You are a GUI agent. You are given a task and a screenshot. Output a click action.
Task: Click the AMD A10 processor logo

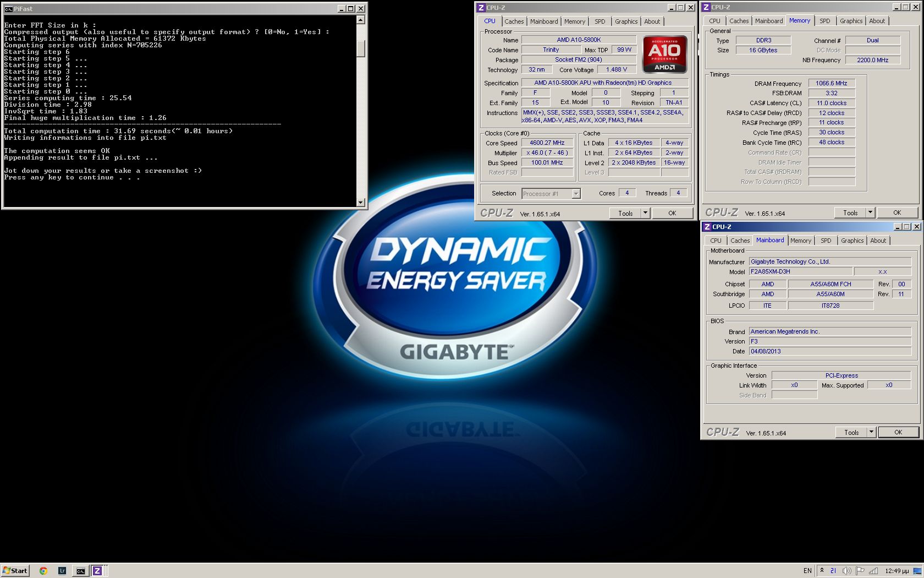coord(664,54)
